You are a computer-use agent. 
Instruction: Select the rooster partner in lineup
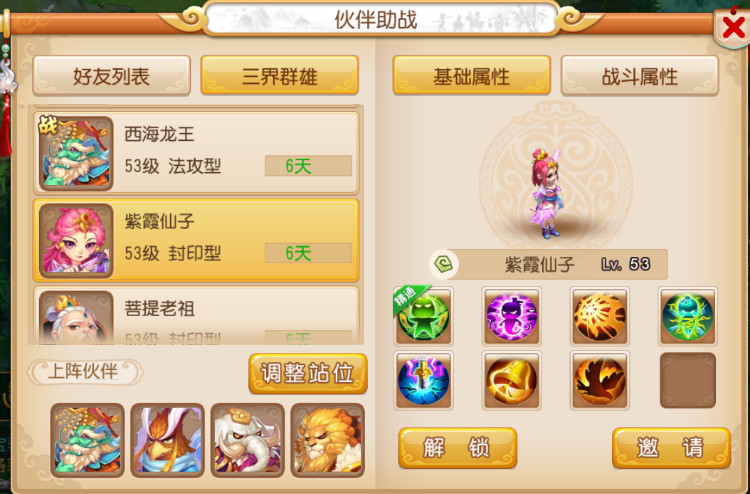[x=167, y=440]
